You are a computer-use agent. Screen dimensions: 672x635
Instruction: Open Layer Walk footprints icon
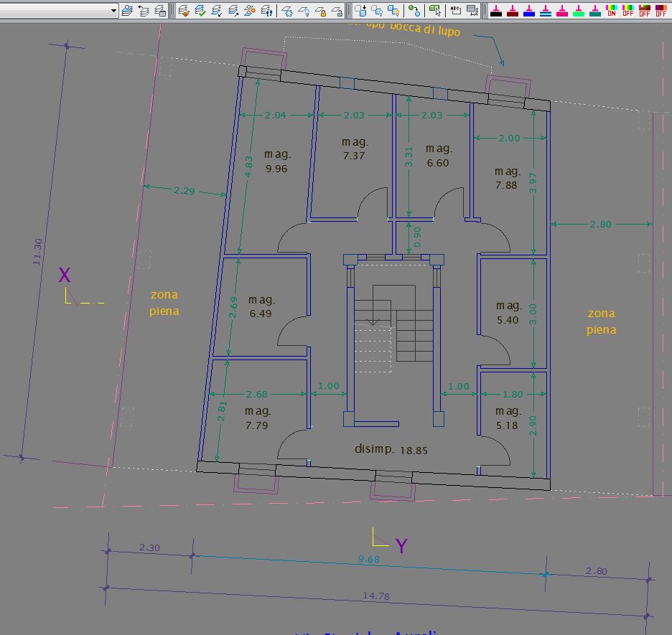(266, 10)
